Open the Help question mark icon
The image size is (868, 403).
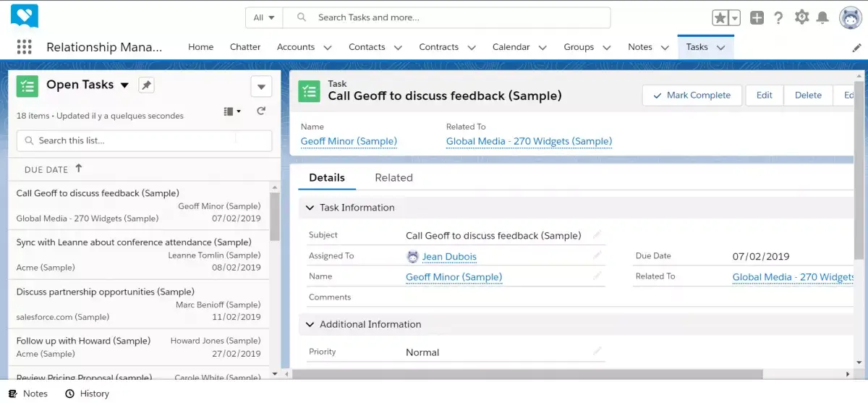(778, 18)
